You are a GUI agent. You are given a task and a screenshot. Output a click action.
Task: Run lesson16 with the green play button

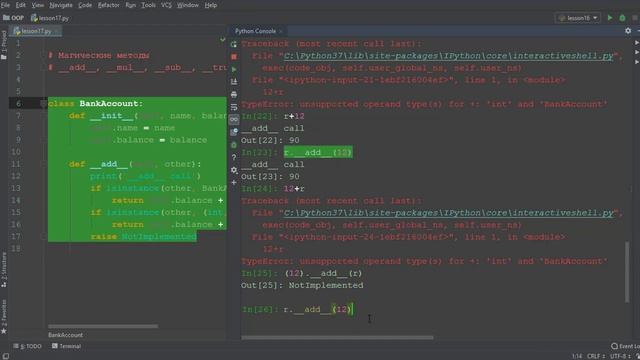610,18
